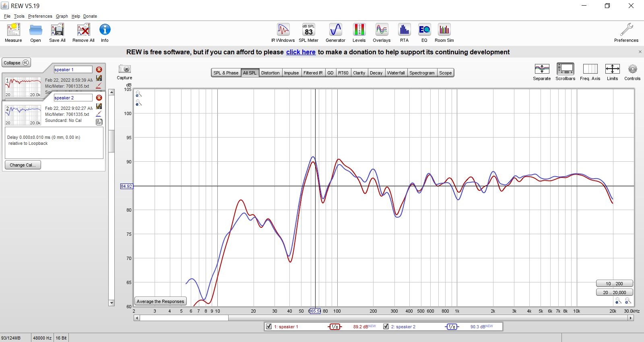
Task: Remove the speaker 2 measurement
Action: coord(99,98)
